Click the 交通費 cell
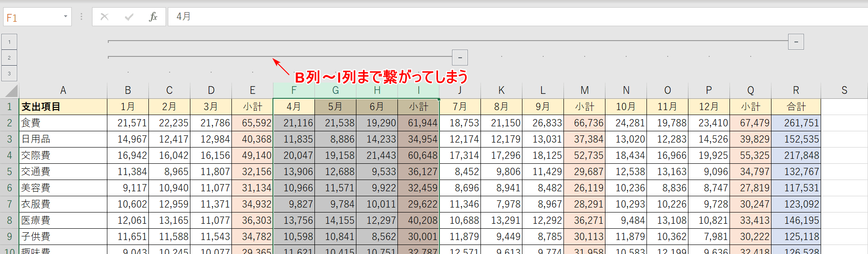 coord(63,172)
